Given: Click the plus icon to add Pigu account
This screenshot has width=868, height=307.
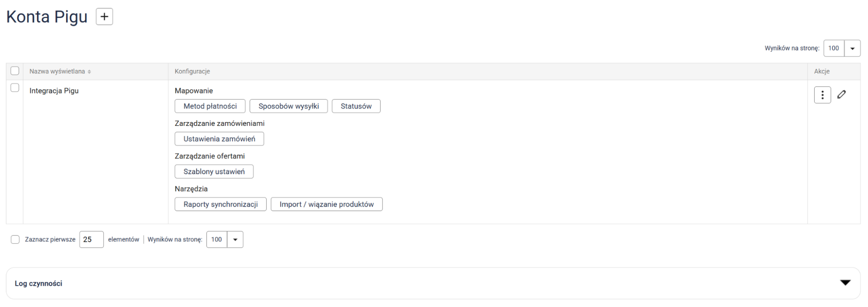Looking at the screenshot, I should coord(104,17).
